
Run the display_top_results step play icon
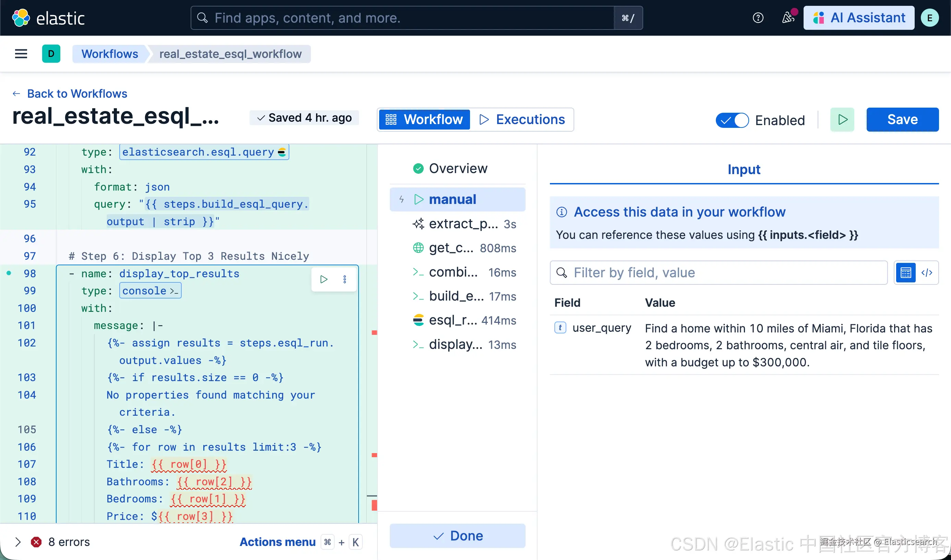click(x=323, y=279)
